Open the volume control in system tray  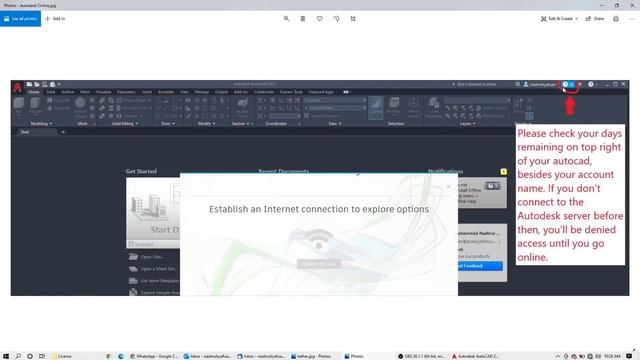click(598, 356)
